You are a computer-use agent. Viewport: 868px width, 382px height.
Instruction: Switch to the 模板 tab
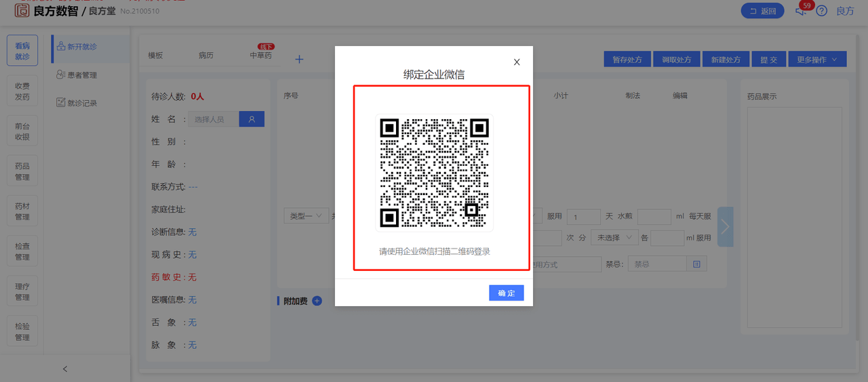coord(156,56)
